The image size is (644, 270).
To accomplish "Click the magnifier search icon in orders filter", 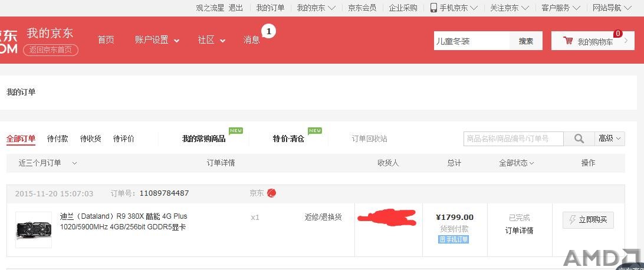I will pos(579,139).
